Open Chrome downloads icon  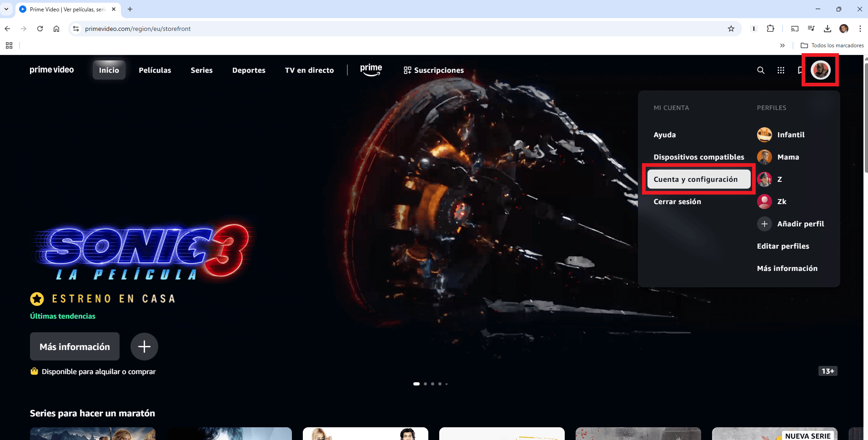(828, 29)
